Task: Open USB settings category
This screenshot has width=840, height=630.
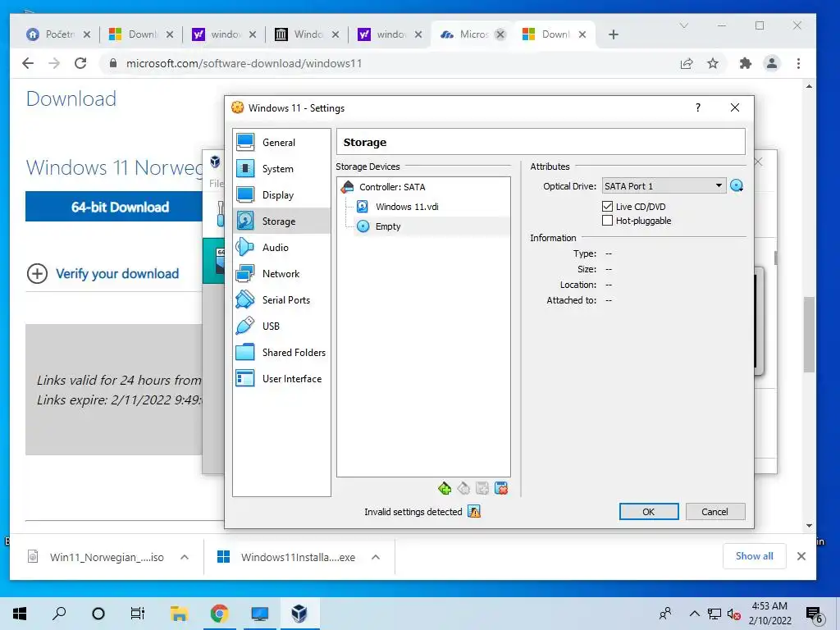Action: point(281,326)
